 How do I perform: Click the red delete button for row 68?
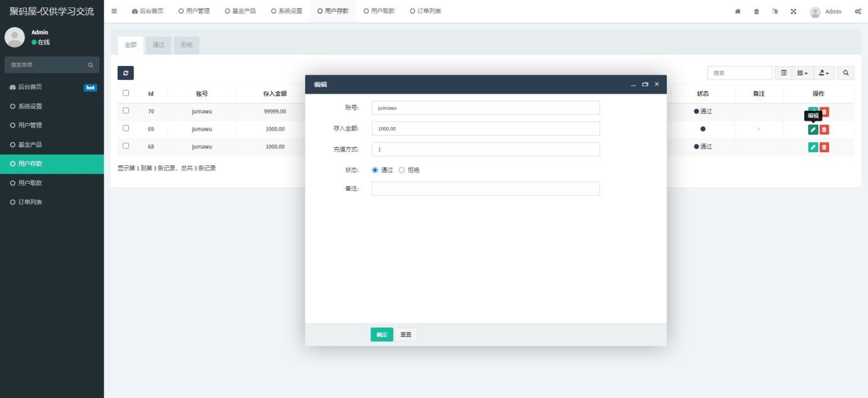(824, 147)
